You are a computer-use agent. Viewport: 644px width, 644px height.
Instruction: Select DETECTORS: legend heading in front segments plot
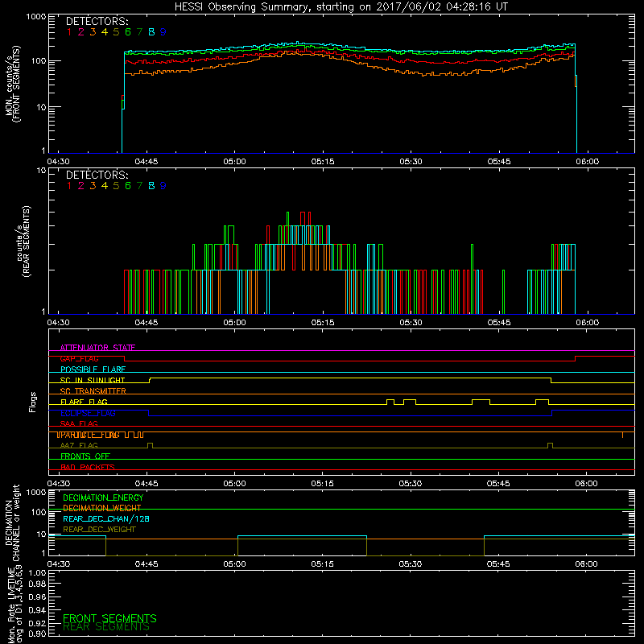coord(97,22)
